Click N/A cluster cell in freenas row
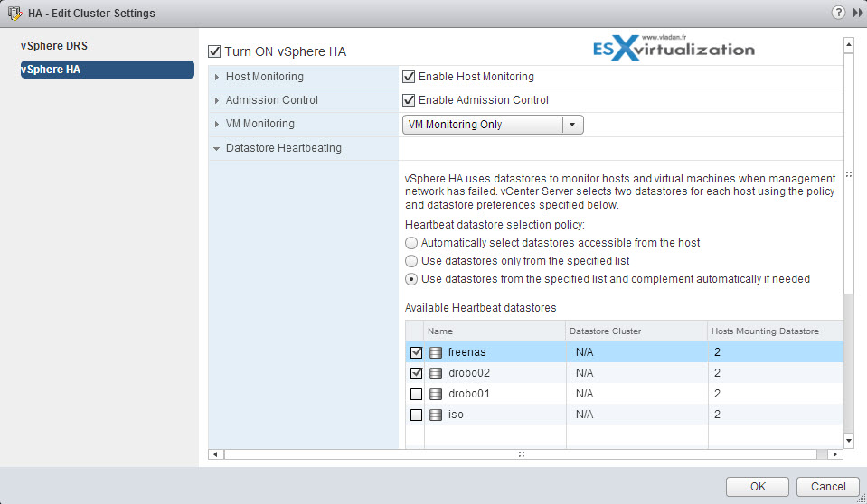 [x=584, y=352]
